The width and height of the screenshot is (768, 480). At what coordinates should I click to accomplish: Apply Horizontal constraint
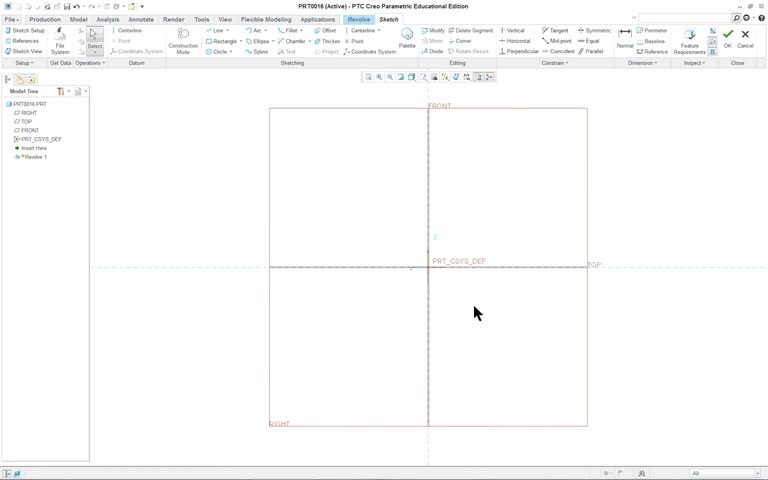515,41
